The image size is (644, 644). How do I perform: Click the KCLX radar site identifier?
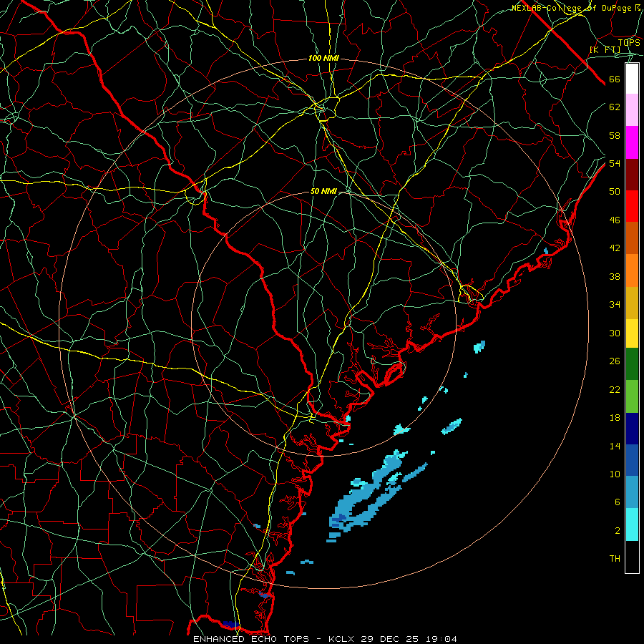coord(343,639)
